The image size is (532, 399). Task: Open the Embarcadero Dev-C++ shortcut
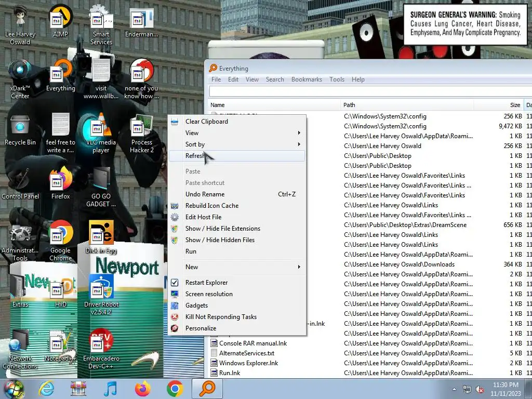point(101,350)
